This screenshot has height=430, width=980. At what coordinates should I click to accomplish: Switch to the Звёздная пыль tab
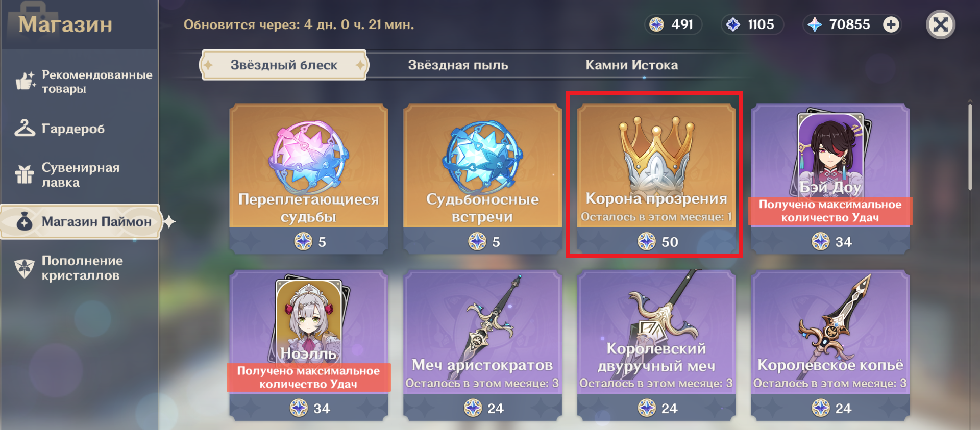tap(458, 65)
